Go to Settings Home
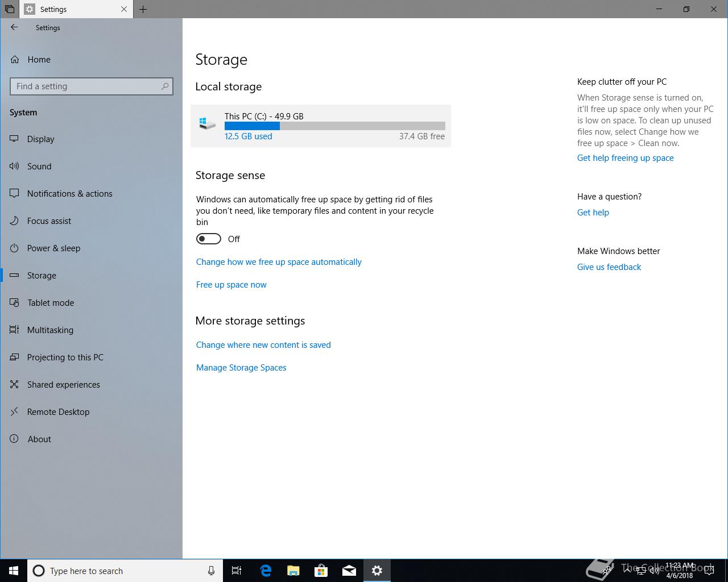Screen dimensions: 728x582 91,60
